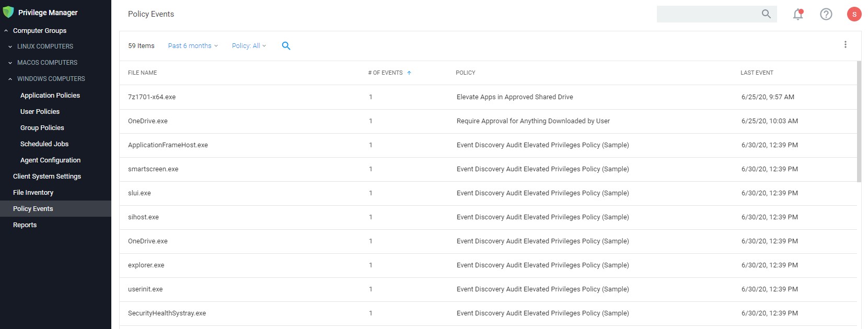This screenshot has width=868, height=329.
Task: Open the Policy: All filter dropdown
Action: [249, 46]
